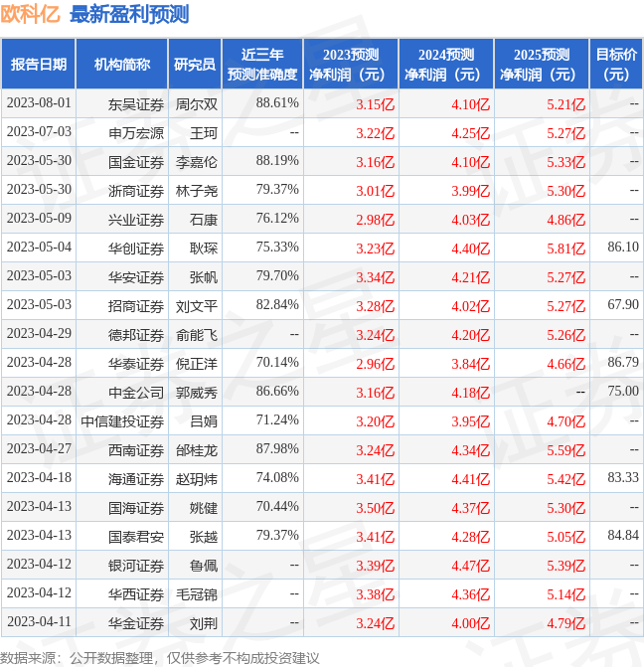644x667 pixels.
Task: Click the 欧科亿 title text
Action: coord(30,14)
